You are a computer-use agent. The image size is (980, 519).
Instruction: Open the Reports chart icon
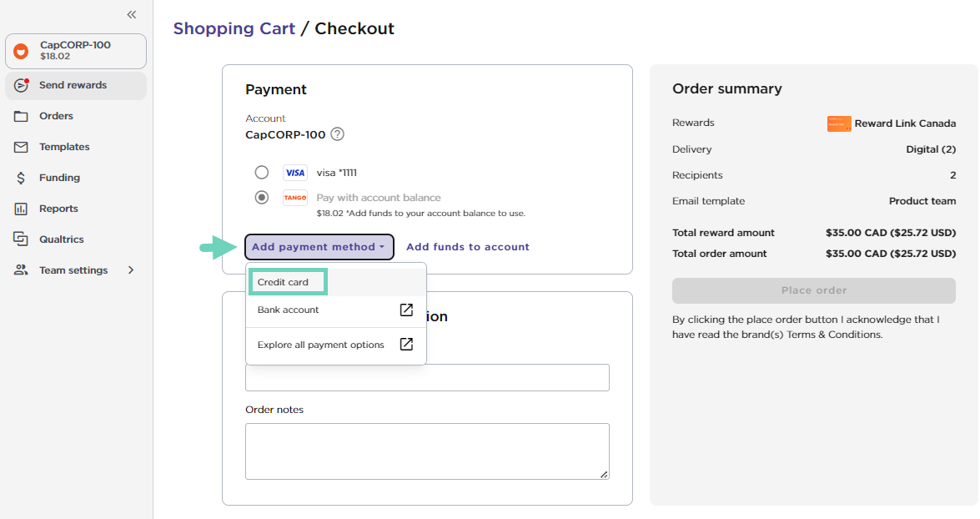[x=19, y=208]
